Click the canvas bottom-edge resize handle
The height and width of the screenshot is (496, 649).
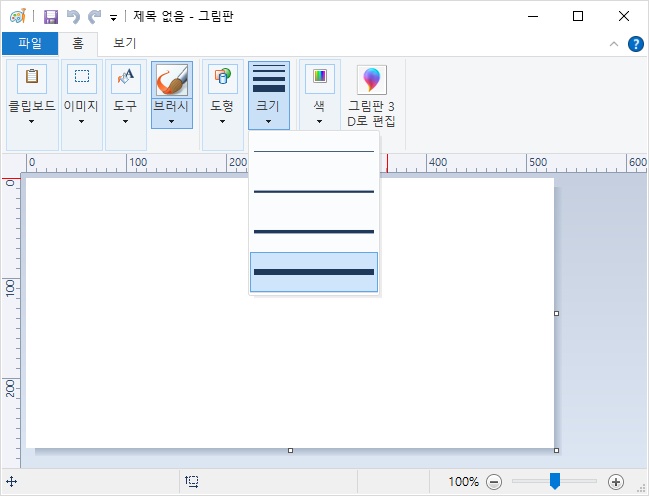click(290, 450)
